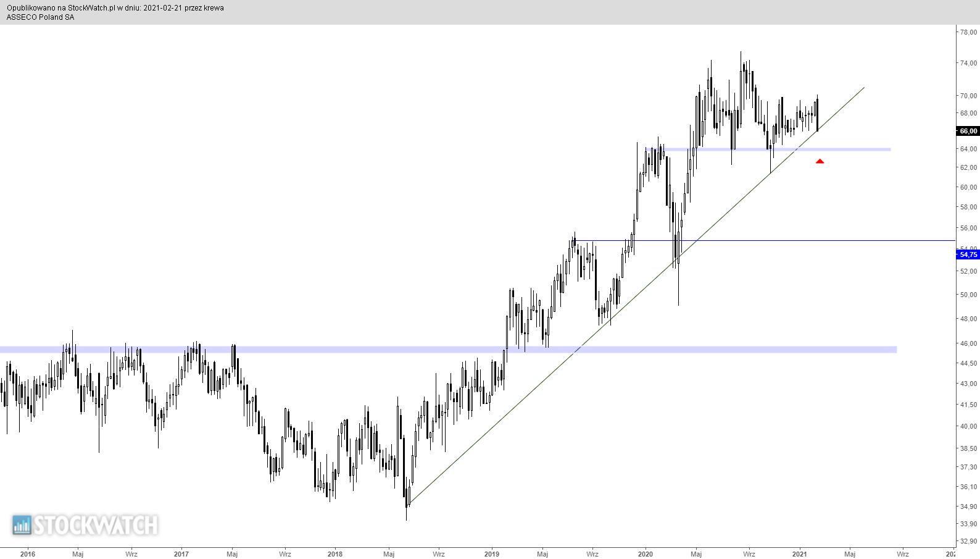
Task: Click the 41,50 price axis label
Action: [968, 405]
